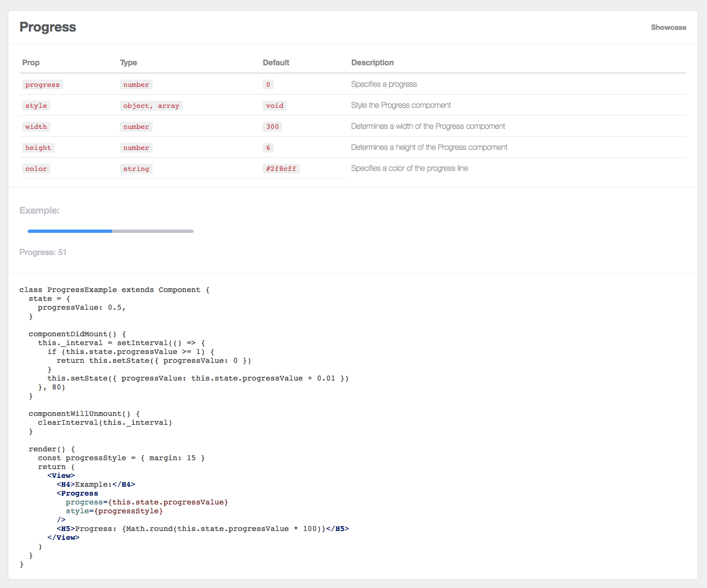Click the gray unfilled progress bar track
This screenshot has height=588, width=707.
click(x=153, y=231)
